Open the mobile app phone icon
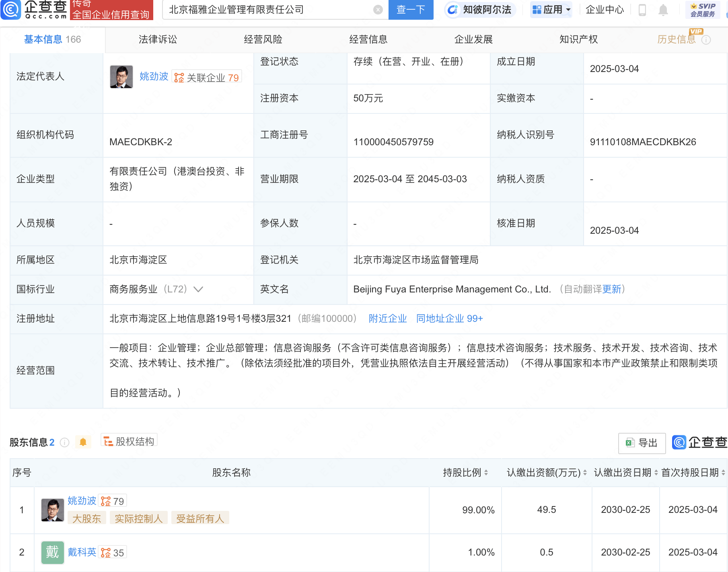This screenshot has height=572, width=728. [x=642, y=10]
